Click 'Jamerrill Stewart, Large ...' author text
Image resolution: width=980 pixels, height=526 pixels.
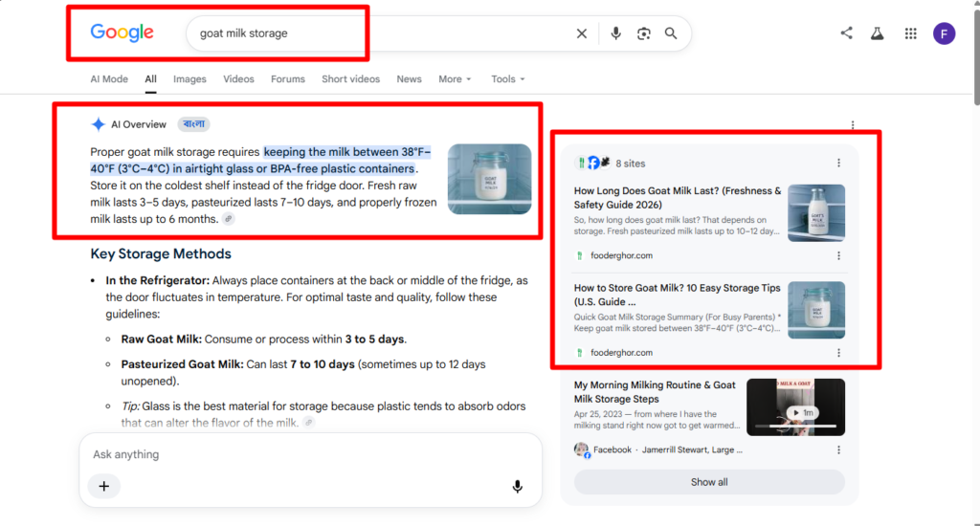pyautogui.click(x=692, y=449)
